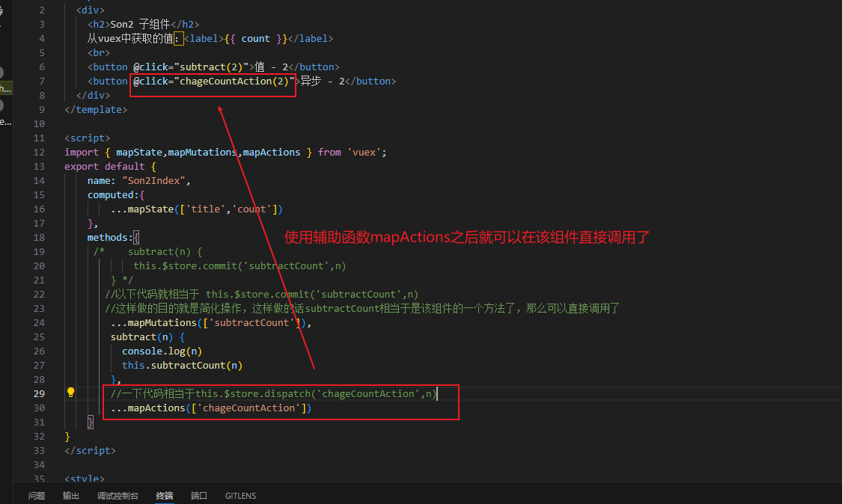Click the comment beginning //这样做的目的

[x=362, y=308]
